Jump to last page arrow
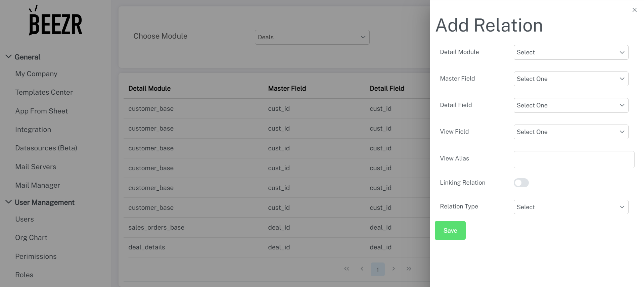The height and width of the screenshot is (287, 644). (409, 269)
